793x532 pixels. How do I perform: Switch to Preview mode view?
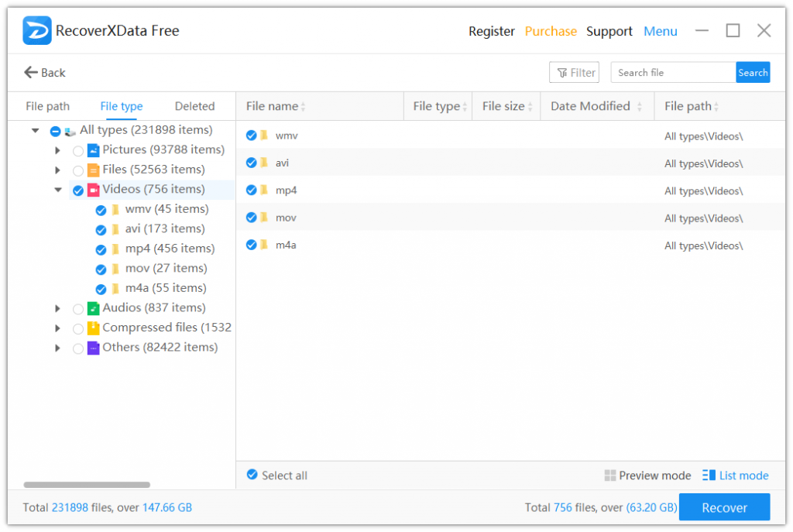647,475
